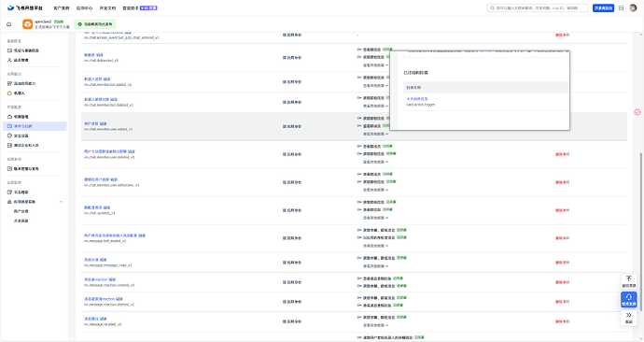Click the 应用身份 icon in im.message.message_read_v1 row
This screenshot has width=644, height=342.
(x=285, y=263)
